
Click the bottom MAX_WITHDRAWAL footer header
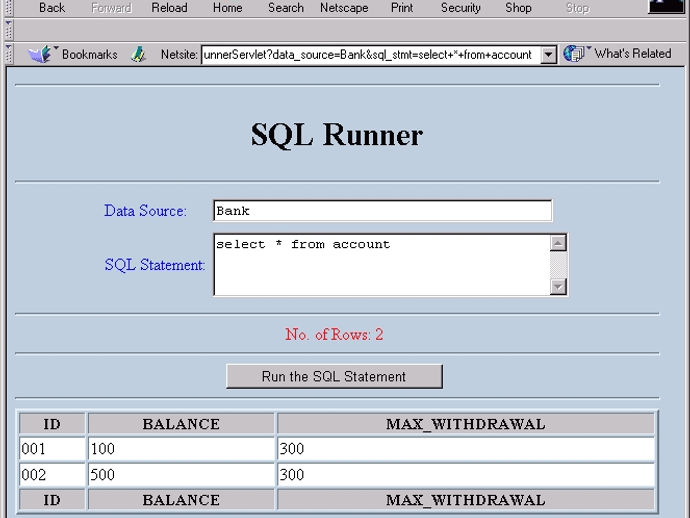point(466,500)
